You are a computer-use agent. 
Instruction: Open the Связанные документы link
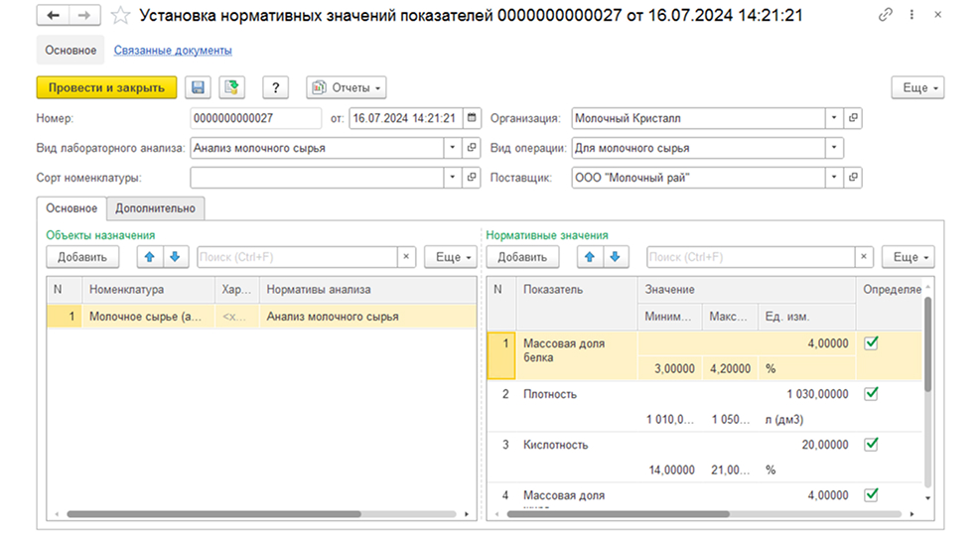173,50
